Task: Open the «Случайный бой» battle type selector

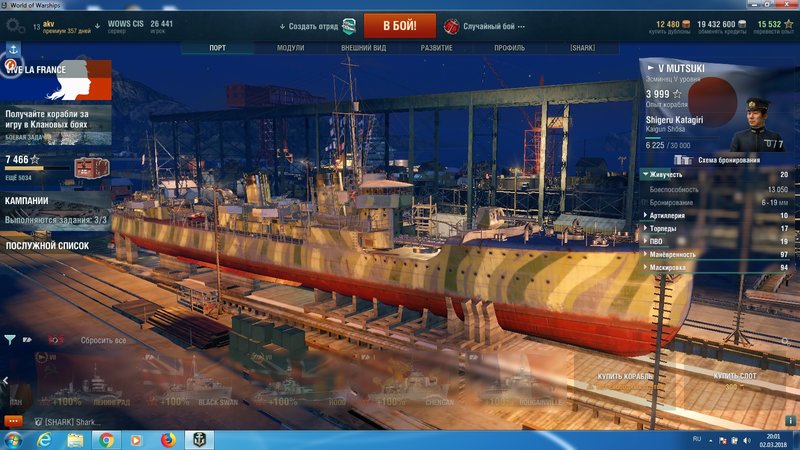Action: click(x=490, y=26)
